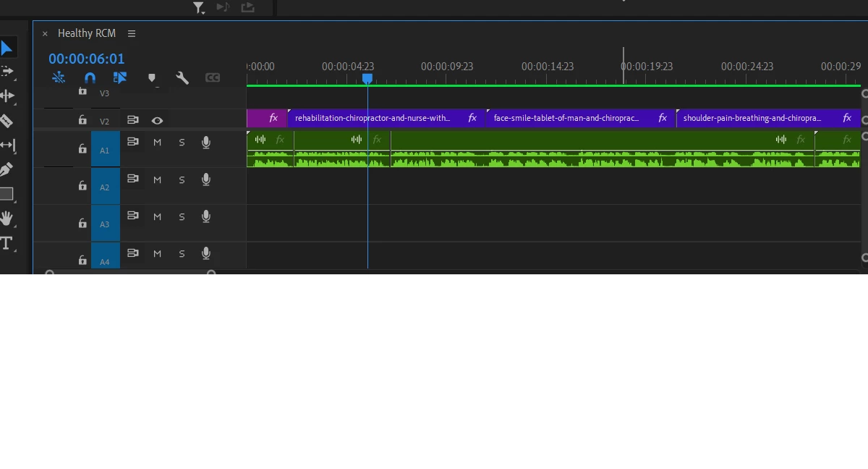Image resolution: width=868 pixels, height=469 pixels.
Task: Click fx badge on the rehabilitation-chiropractor clip
Action: (473, 118)
